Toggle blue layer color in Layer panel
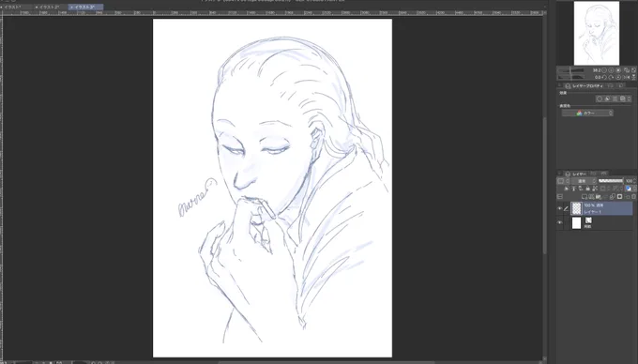The height and width of the screenshot is (364, 638). click(x=628, y=189)
